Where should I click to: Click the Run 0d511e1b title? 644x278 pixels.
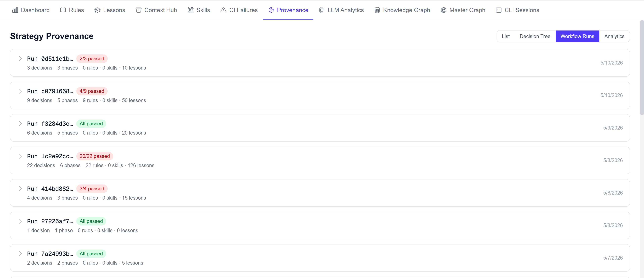[50, 59]
